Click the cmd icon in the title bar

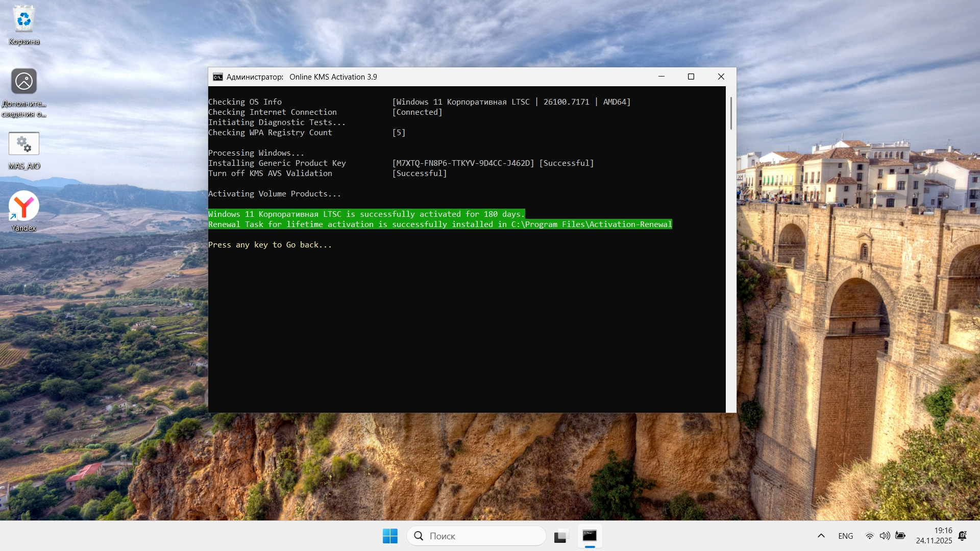(218, 77)
